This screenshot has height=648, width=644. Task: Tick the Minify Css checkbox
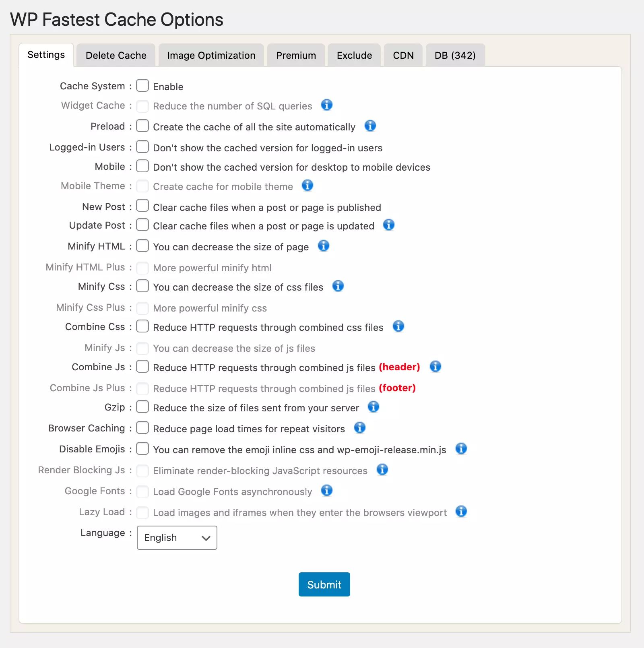coord(142,286)
